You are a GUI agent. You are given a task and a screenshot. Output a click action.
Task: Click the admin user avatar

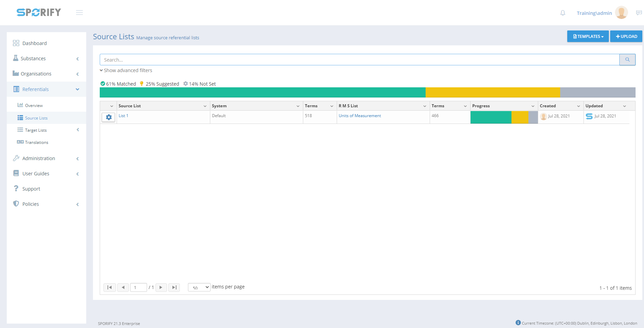point(621,13)
